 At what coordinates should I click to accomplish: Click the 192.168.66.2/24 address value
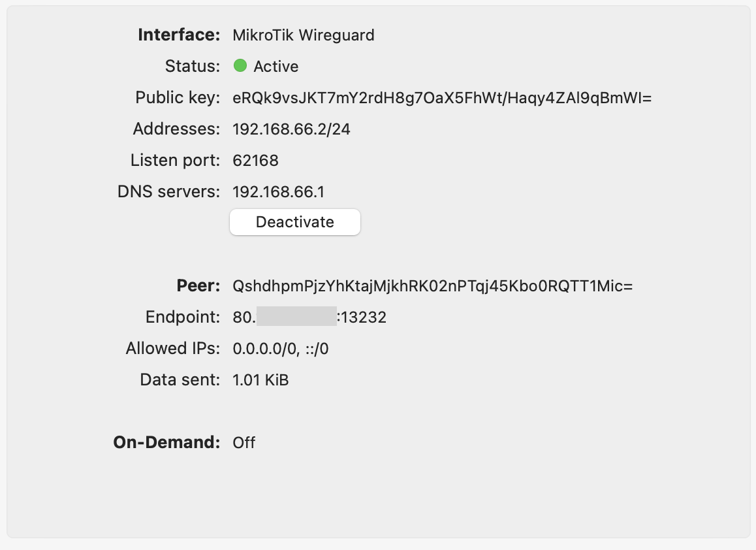click(x=291, y=129)
